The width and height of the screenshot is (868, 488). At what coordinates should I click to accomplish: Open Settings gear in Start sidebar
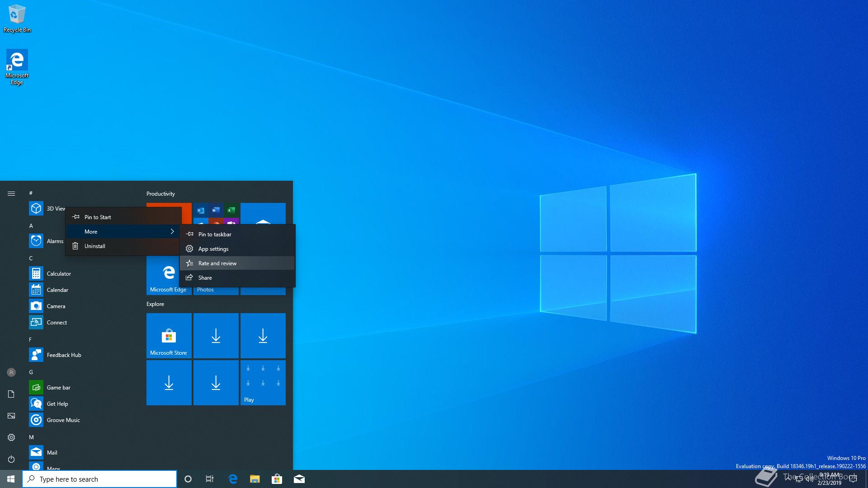[11, 437]
